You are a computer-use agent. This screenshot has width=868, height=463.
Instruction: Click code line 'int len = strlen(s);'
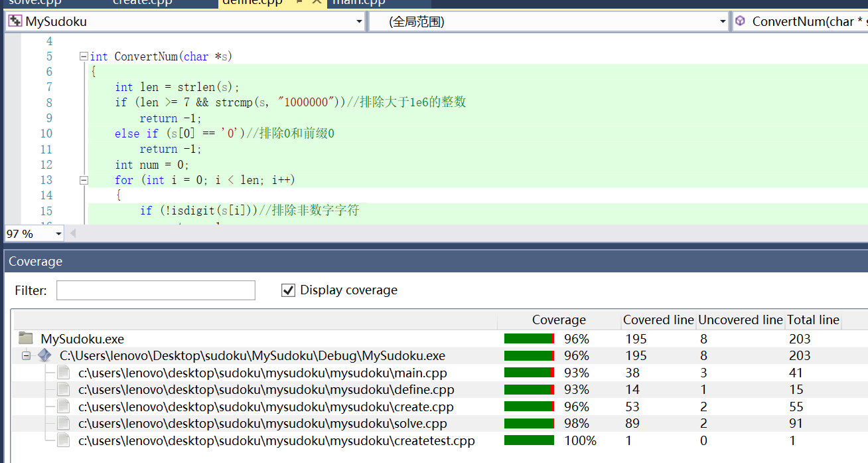pos(177,87)
